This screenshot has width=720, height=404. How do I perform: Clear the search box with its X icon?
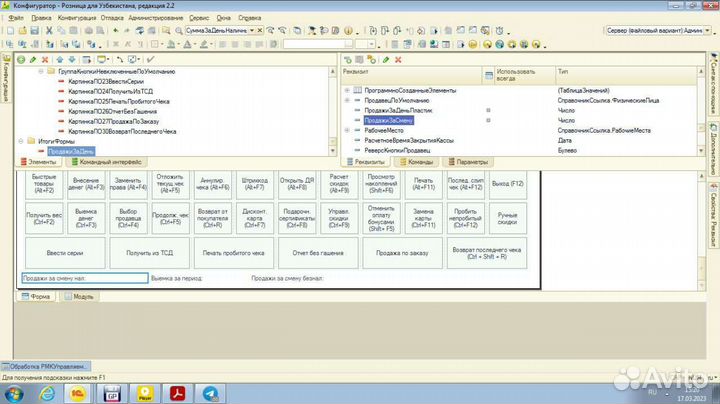[x=260, y=30]
